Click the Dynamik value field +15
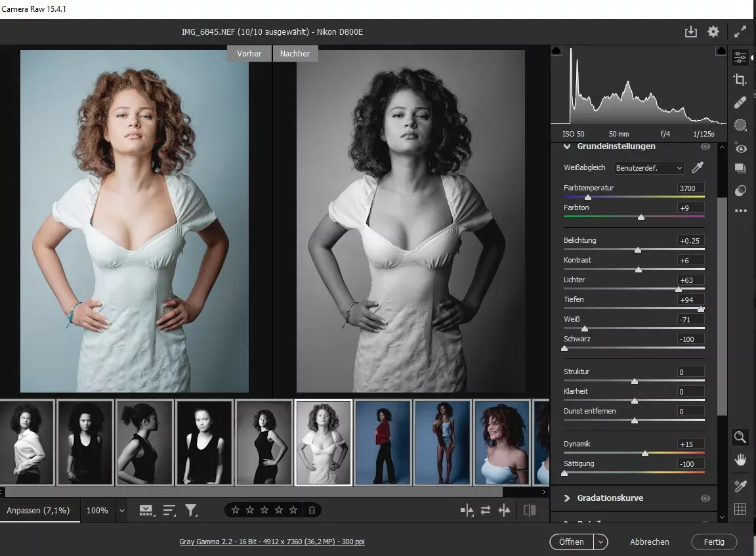 (690, 444)
